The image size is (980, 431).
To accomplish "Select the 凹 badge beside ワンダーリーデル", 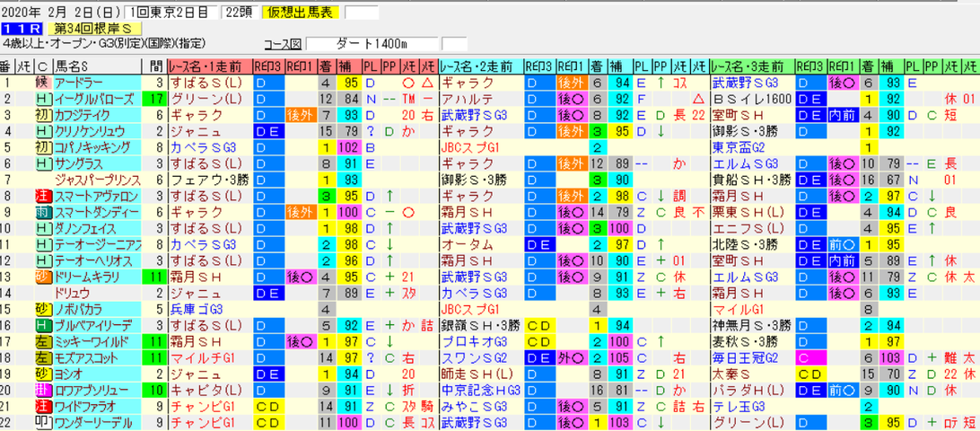I will tap(42, 424).
